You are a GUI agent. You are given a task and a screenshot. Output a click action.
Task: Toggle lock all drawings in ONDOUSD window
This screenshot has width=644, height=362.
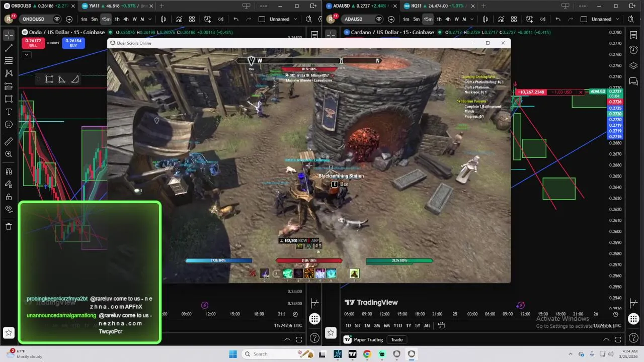click(x=9, y=197)
